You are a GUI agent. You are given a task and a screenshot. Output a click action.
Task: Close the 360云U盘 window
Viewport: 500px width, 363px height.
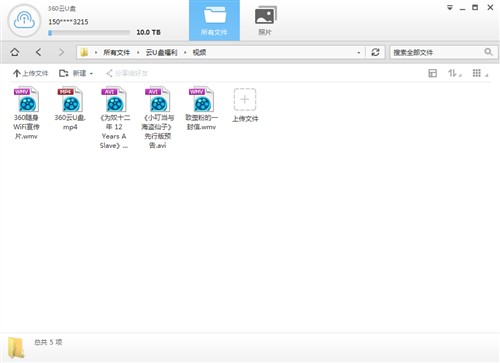(x=490, y=7)
